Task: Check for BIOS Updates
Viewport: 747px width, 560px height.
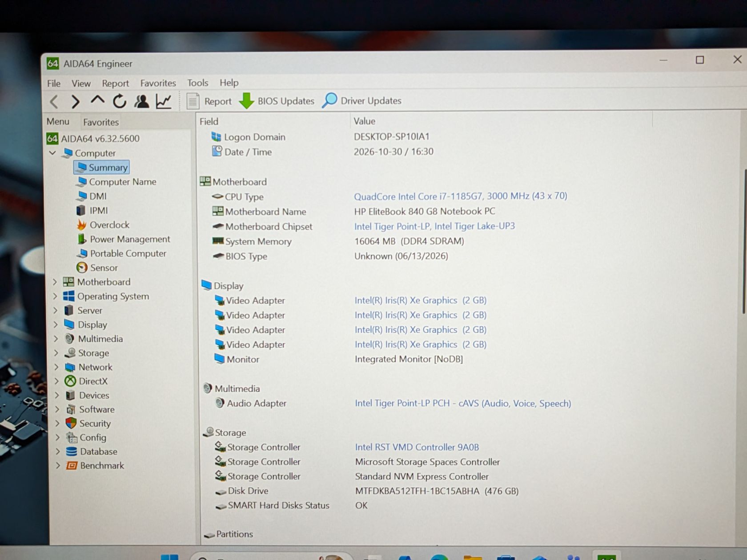Action: [x=277, y=101]
